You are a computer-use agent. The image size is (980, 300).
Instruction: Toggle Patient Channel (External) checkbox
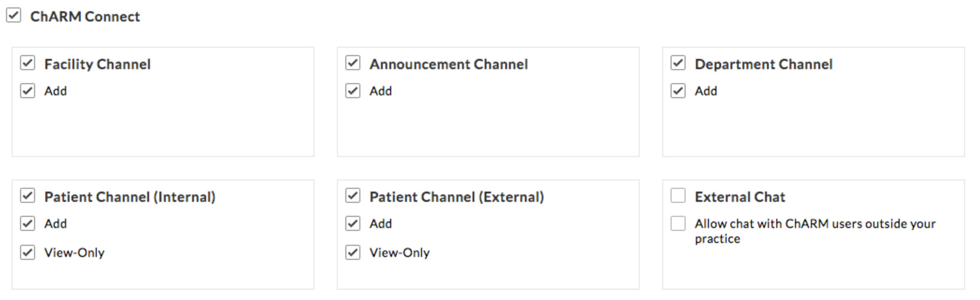pyautogui.click(x=353, y=195)
